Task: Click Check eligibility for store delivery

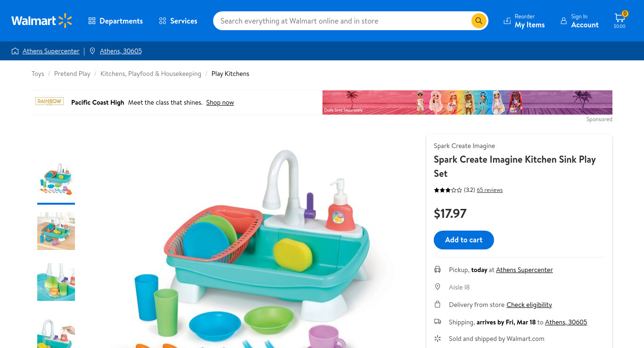Action: pos(529,305)
